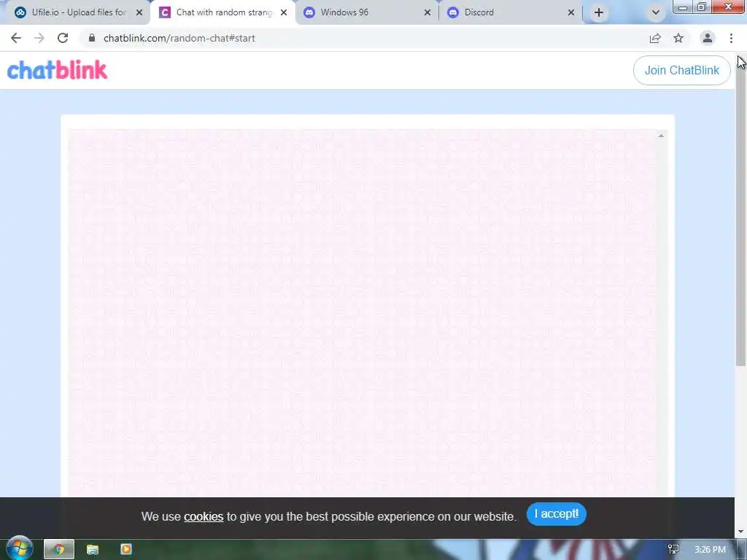
Task: Click the page scrollbar down arrow
Action: coord(741,532)
